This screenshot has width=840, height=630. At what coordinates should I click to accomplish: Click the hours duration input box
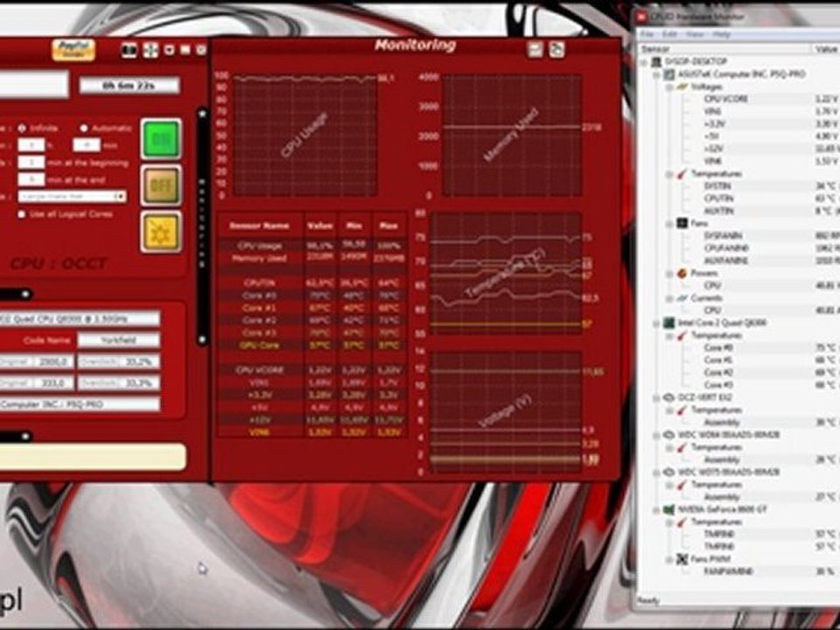[31, 145]
